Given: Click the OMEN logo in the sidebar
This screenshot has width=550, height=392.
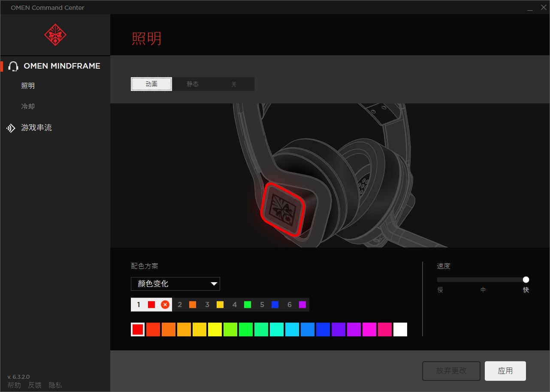Looking at the screenshot, I should 55,35.
